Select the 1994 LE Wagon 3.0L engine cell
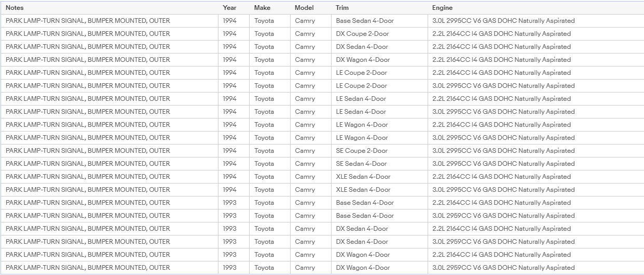644x275 pixels. [536, 138]
